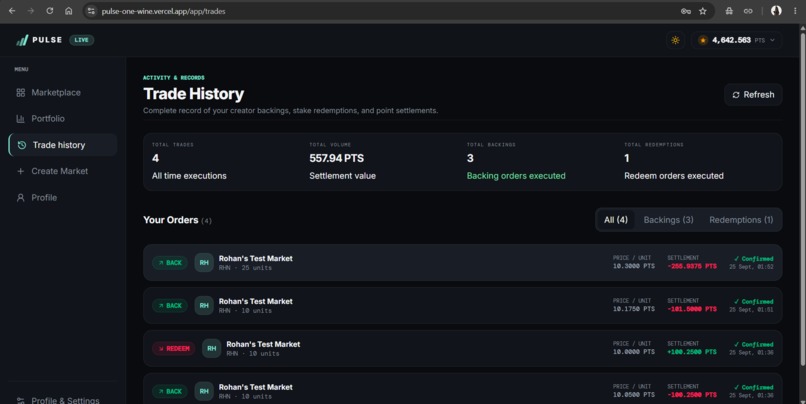This screenshot has width=806, height=404.
Task: Open Marketplace from the sidebar
Action: click(62, 93)
